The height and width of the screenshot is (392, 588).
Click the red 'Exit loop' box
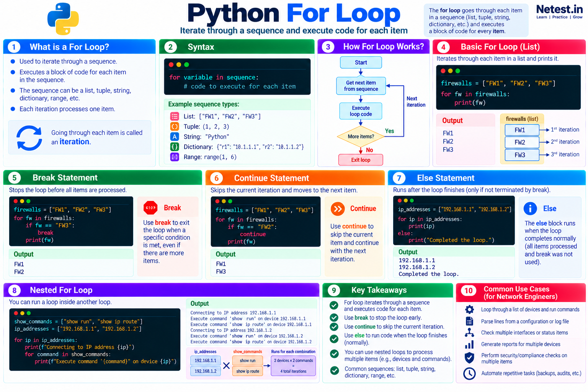[x=361, y=160]
